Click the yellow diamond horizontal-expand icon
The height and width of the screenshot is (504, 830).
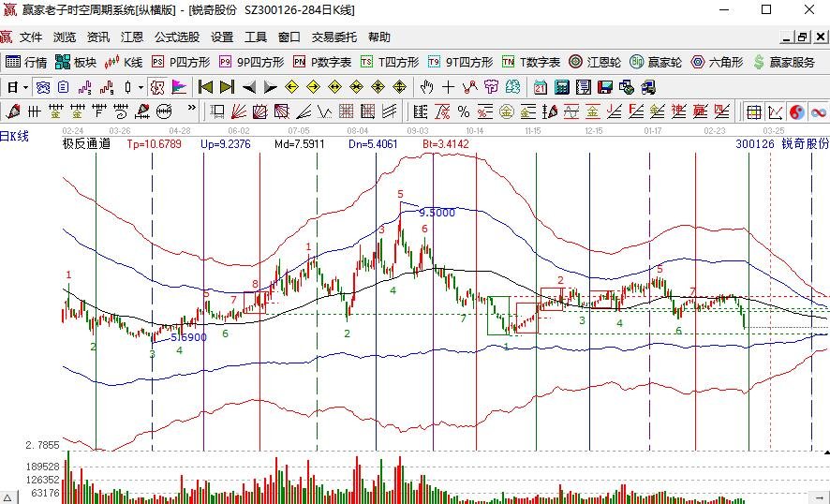(335, 87)
